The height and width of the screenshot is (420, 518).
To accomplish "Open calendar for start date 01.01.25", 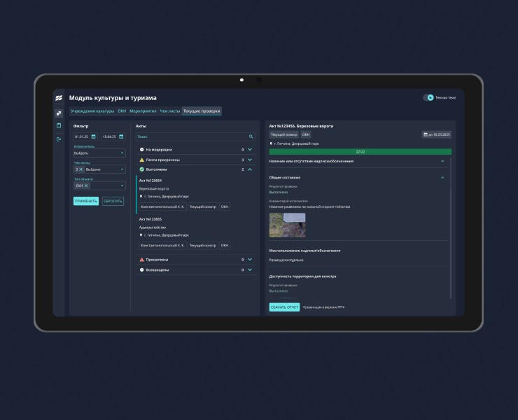I will (93, 136).
